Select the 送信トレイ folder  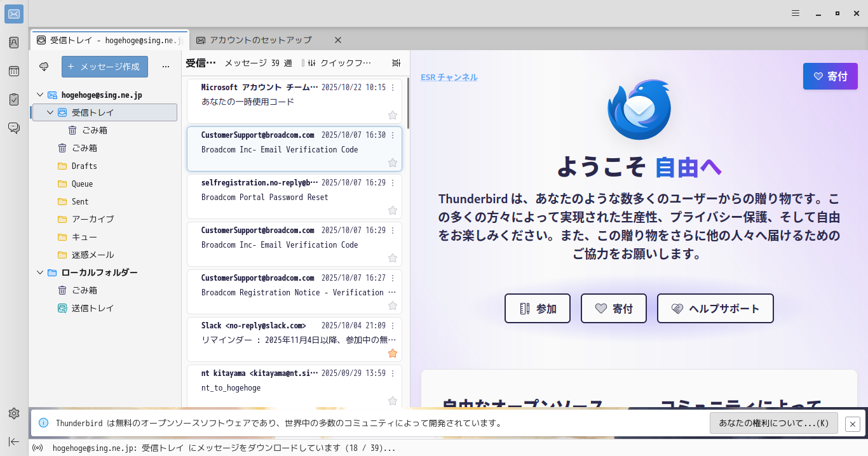[x=104, y=308]
